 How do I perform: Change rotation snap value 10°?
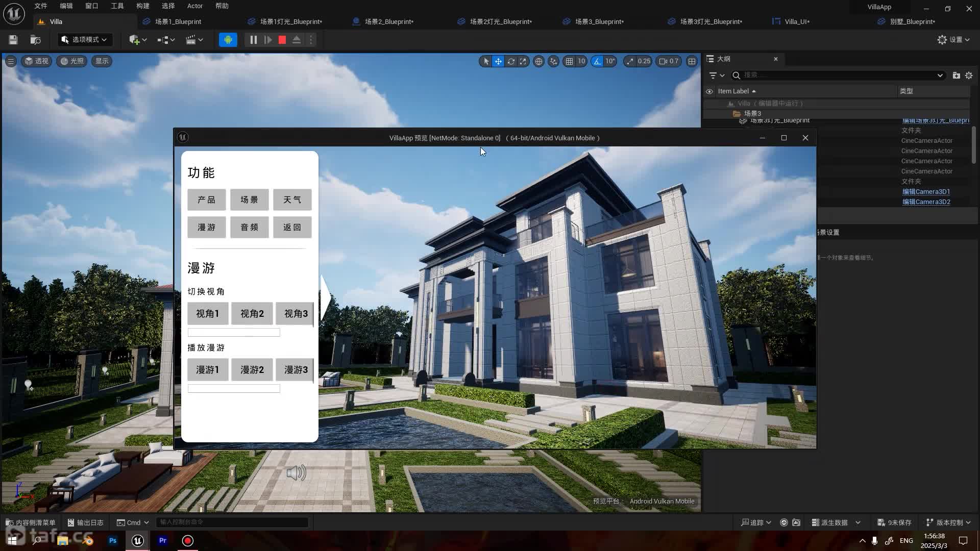610,61
